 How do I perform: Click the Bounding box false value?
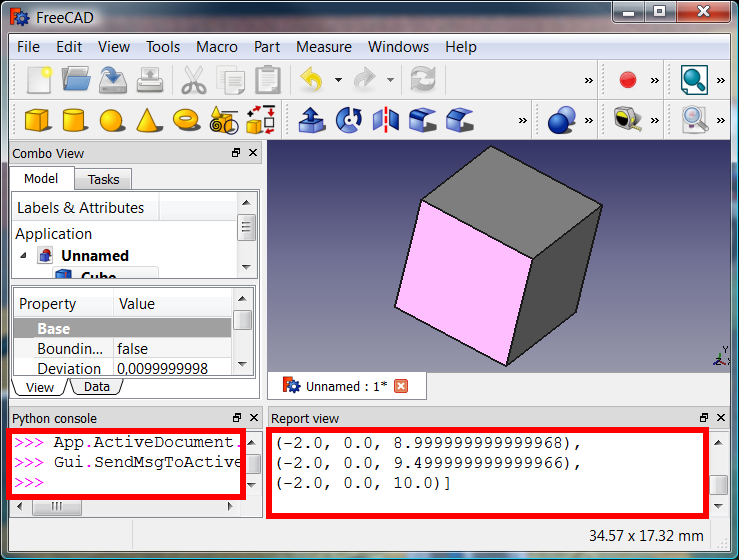tap(172, 349)
